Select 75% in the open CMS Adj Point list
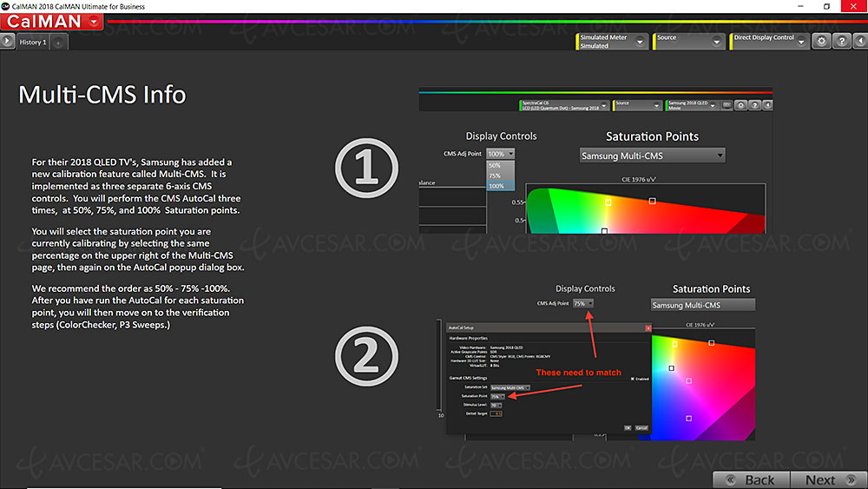Screen dimensions: 868x489 501,175
